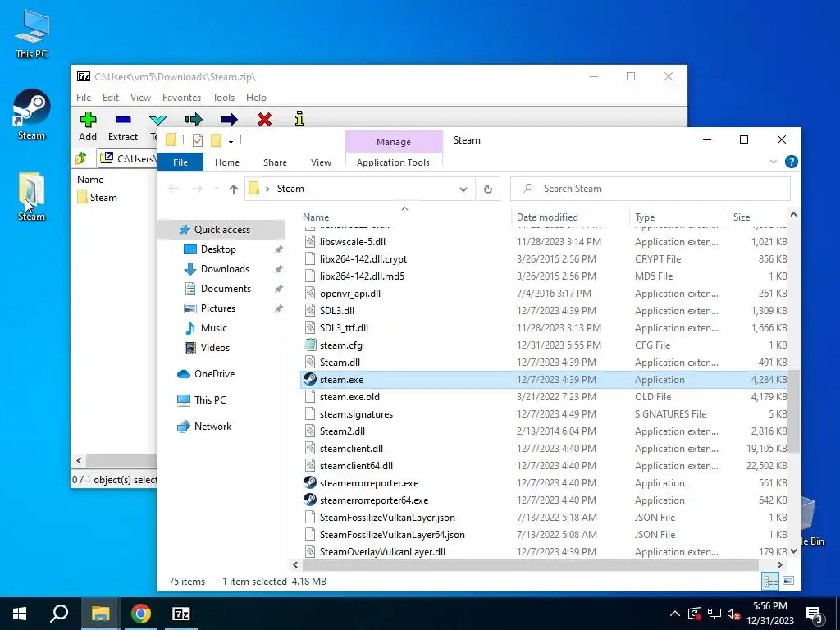Open the Windows Start menu
Image resolution: width=840 pixels, height=630 pixels.
click(20, 614)
